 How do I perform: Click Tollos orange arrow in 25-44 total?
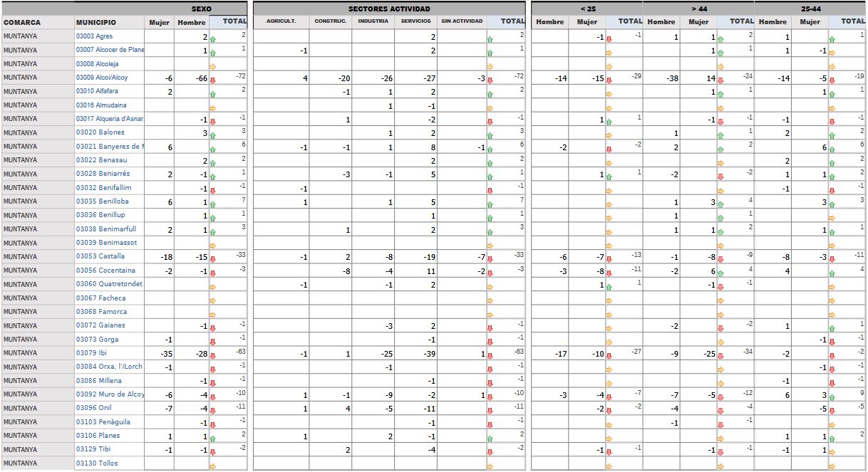coord(832,466)
